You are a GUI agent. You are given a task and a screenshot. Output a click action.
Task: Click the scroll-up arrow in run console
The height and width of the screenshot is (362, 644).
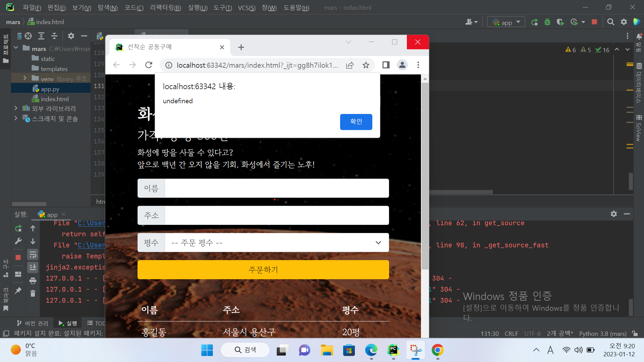(33, 229)
